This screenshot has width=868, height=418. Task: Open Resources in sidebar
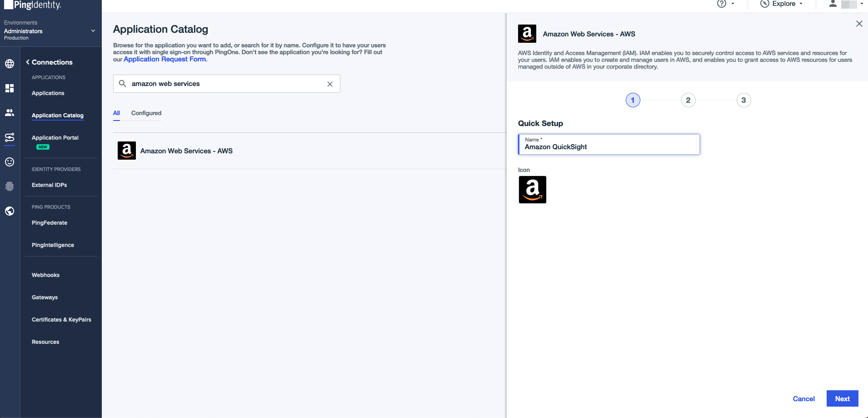click(45, 342)
